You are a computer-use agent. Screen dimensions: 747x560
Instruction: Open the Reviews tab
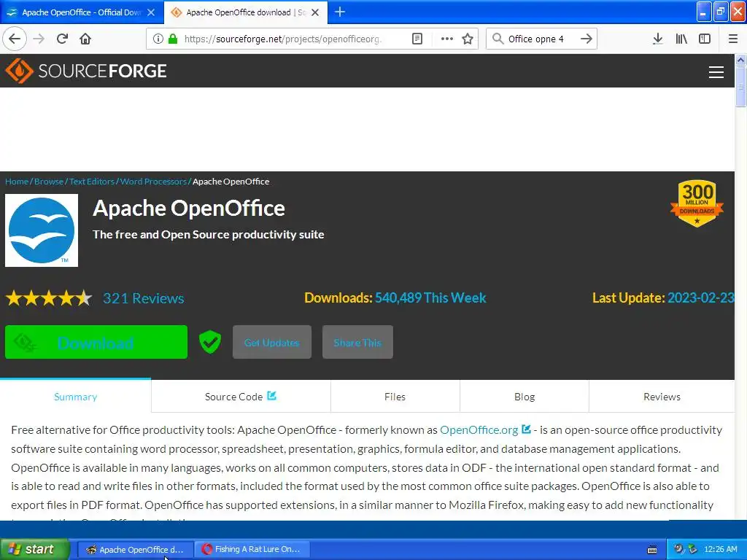pyautogui.click(x=662, y=397)
